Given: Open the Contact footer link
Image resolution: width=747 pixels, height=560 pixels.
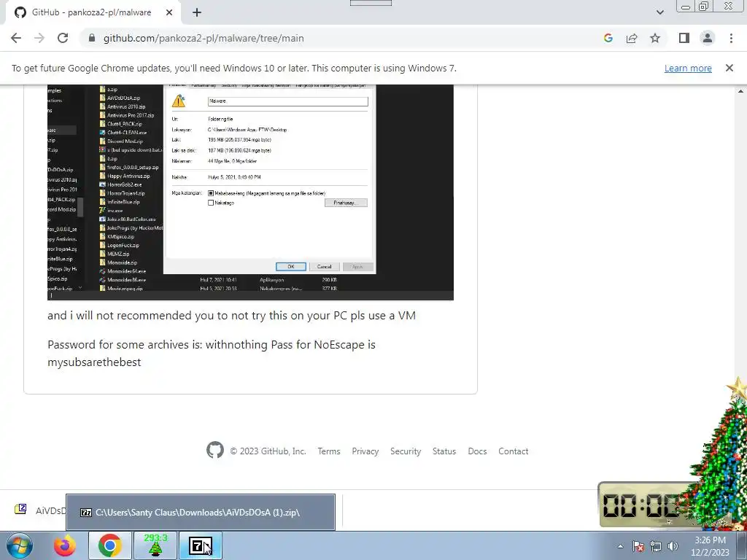Looking at the screenshot, I should [x=513, y=451].
